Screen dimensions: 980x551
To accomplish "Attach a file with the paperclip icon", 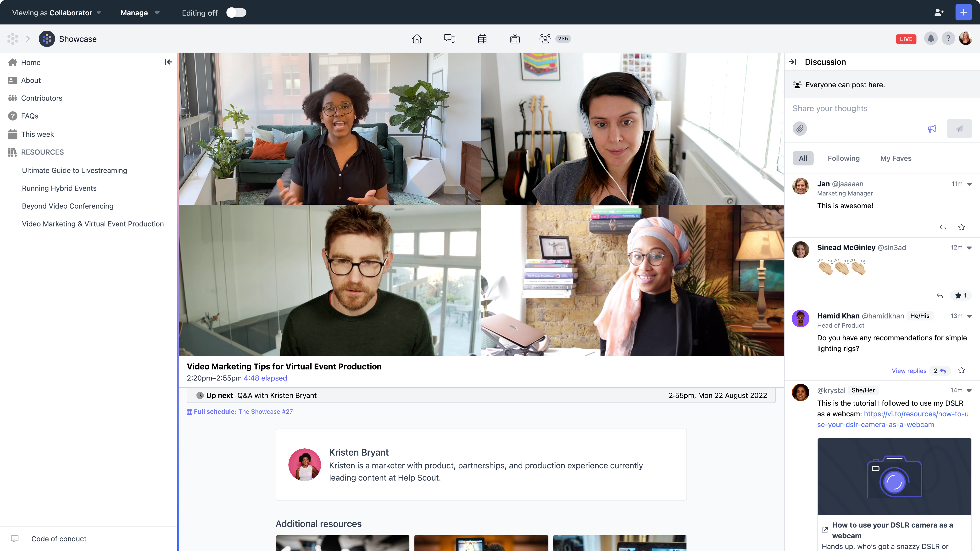I will click(x=800, y=128).
